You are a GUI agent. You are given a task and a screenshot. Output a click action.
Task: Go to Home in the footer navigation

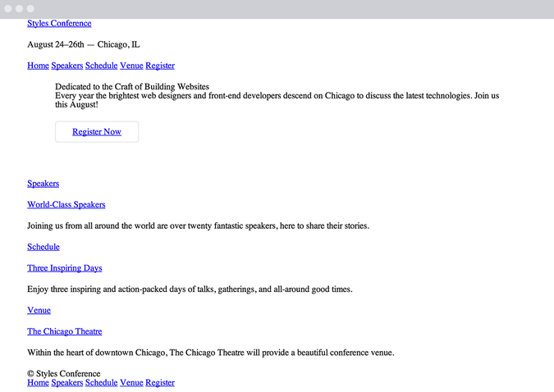pyautogui.click(x=38, y=383)
